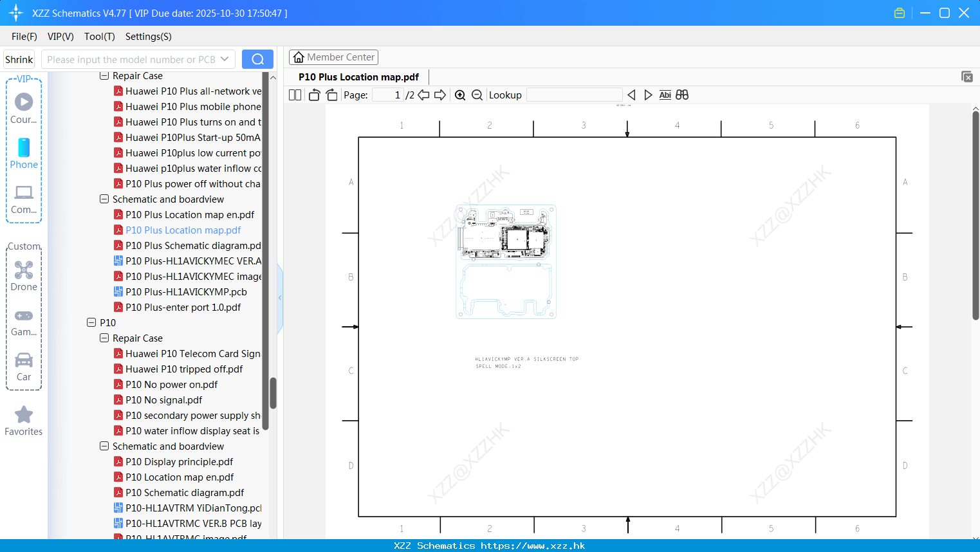980x552 pixels.
Task: Open P10 Plus power off without charging case
Action: click(x=187, y=183)
